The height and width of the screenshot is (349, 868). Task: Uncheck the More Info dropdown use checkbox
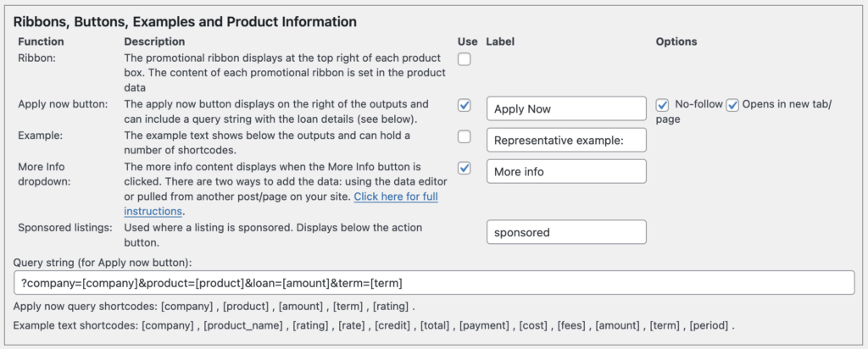(x=465, y=168)
